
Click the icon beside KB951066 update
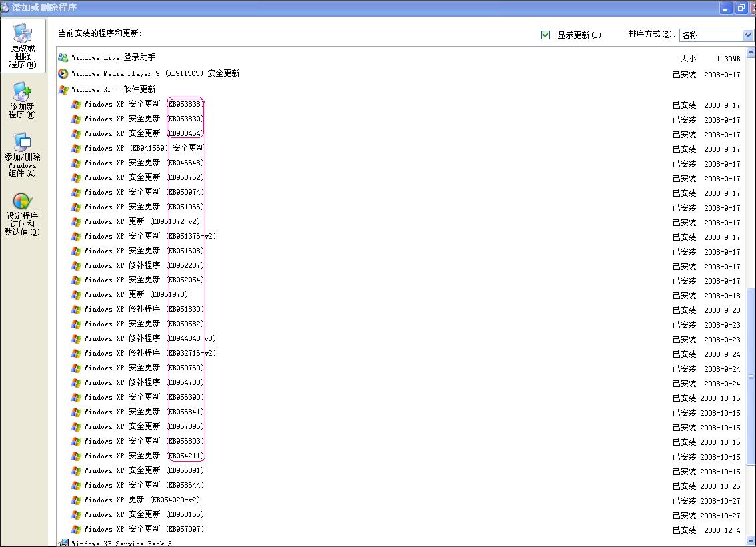[x=76, y=207]
